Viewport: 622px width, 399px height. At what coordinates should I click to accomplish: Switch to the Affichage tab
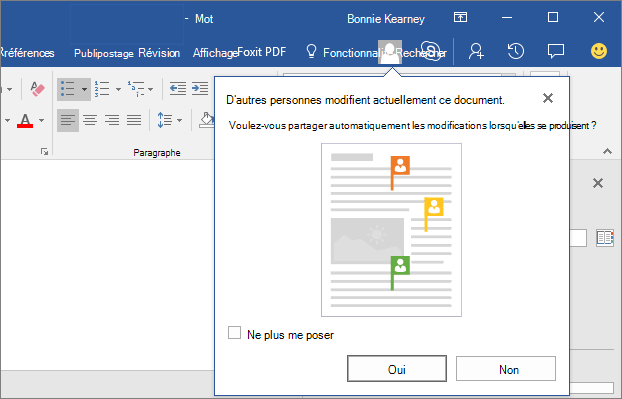[215, 53]
